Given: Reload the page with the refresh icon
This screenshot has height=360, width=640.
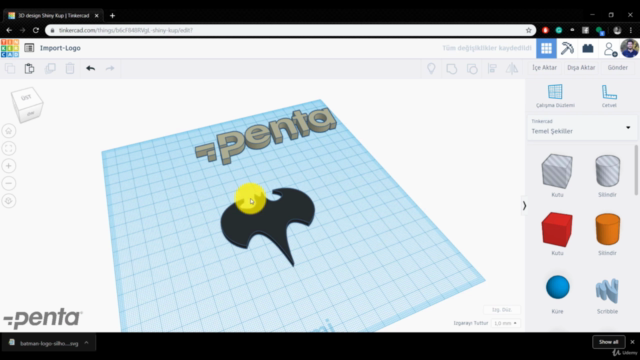Looking at the screenshot, I should [x=36, y=30].
